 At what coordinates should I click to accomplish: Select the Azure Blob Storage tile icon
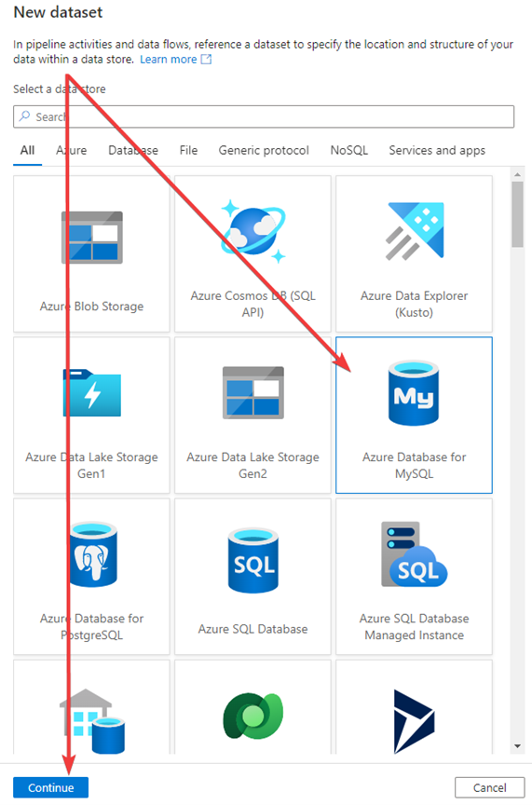click(92, 238)
